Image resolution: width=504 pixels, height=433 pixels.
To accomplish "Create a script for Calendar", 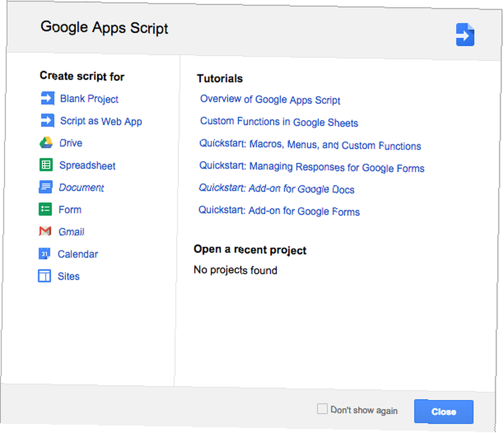I will [78, 254].
